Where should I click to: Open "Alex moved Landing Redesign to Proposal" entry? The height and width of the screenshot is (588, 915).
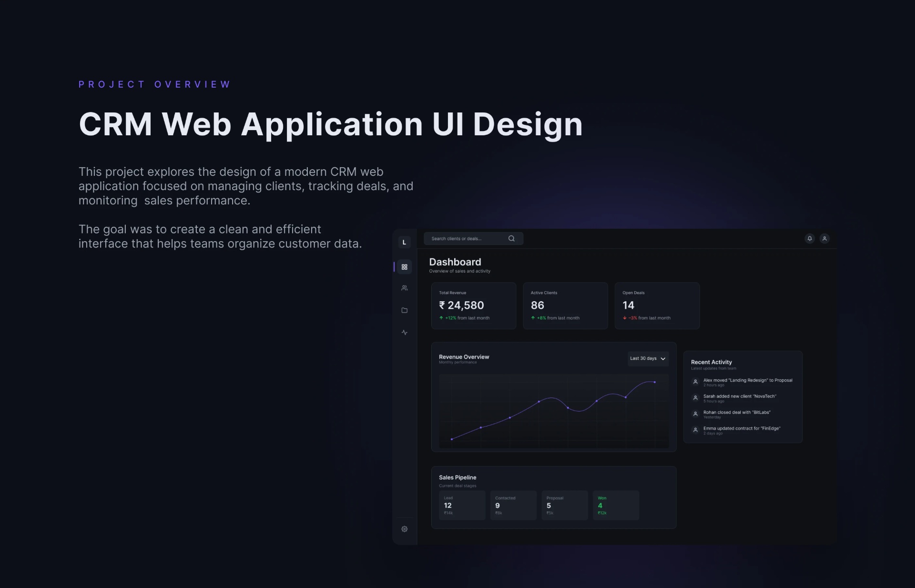[742, 382]
